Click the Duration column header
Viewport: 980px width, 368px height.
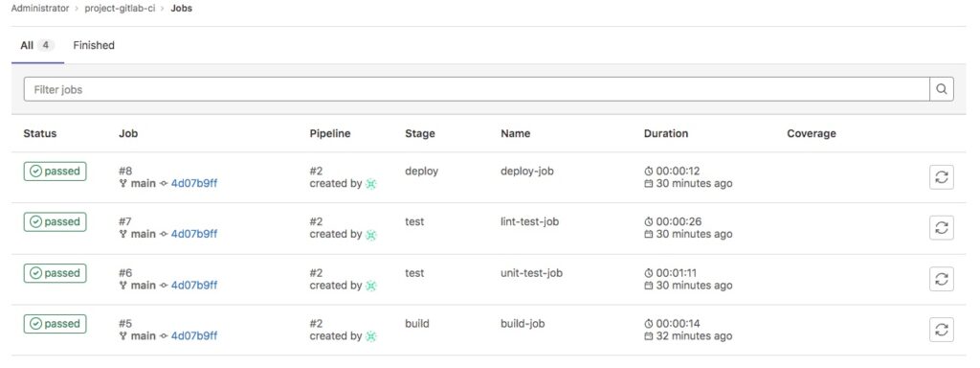click(x=666, y=133)
